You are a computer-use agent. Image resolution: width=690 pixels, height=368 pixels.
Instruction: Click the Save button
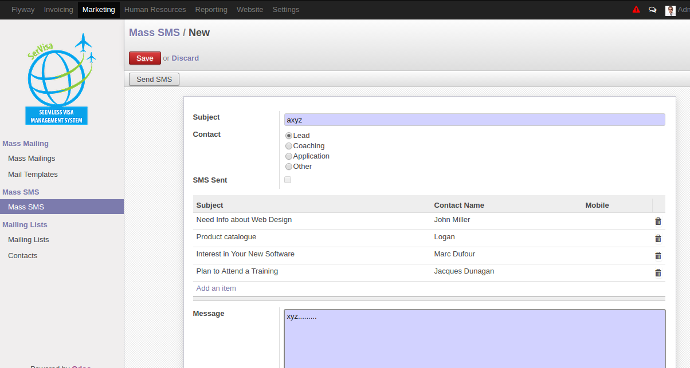tap(145, 58)
